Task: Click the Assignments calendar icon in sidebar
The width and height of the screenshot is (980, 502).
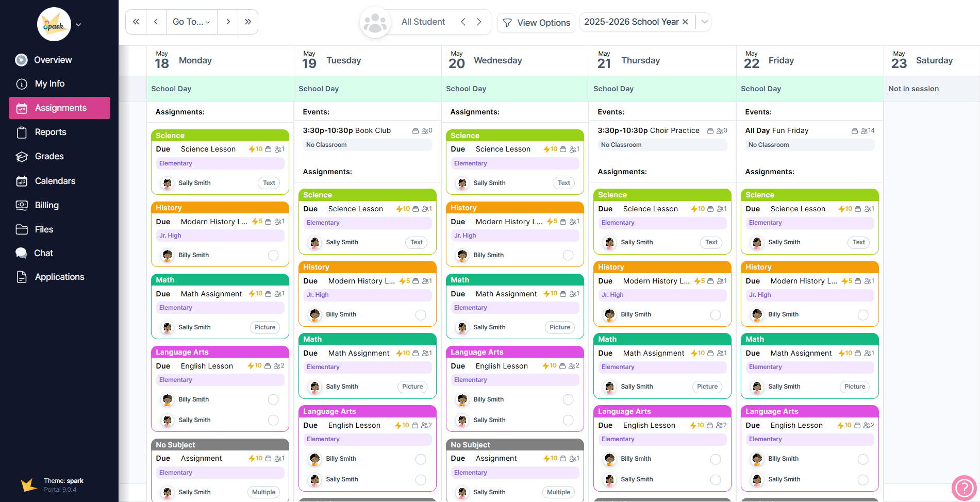Action: 22,108
